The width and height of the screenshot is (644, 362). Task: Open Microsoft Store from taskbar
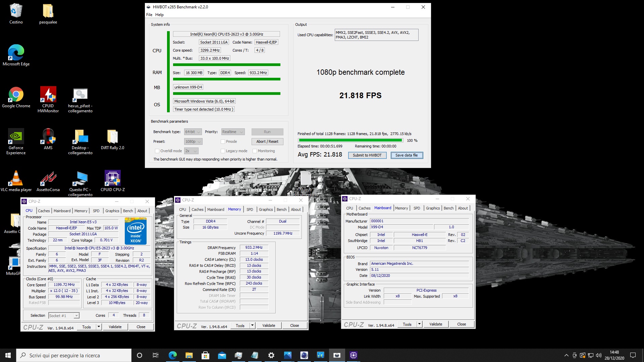(x=206, y=355)
